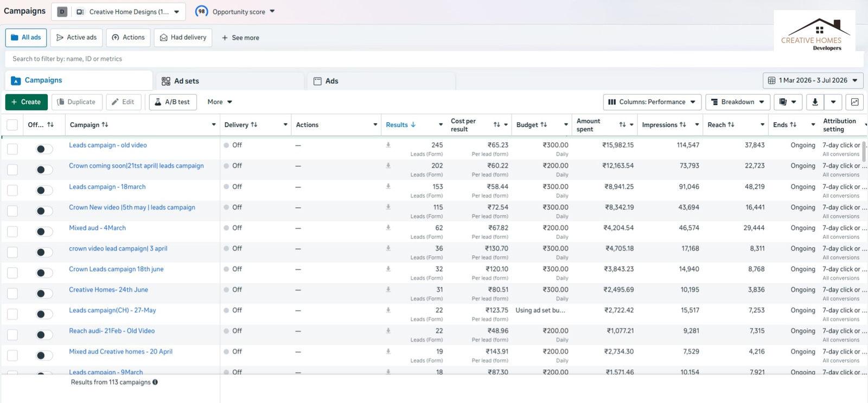Viewport: 868px width, 403px height.
Task: Open the Crown coming soon|21tst april| leads campaign link
Action: (x=136, y=166)
